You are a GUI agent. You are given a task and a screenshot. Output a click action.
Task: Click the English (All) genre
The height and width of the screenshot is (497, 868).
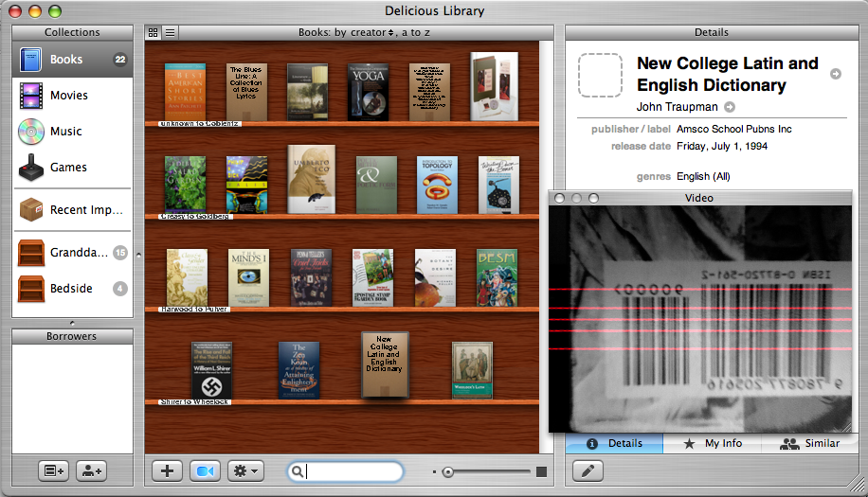[x=703, y=176]
